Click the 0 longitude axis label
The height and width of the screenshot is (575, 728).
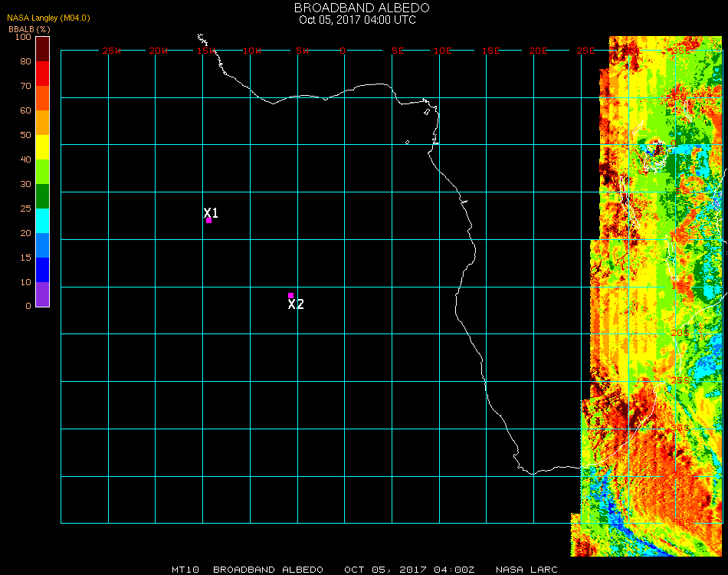click(x=343, y=51)
